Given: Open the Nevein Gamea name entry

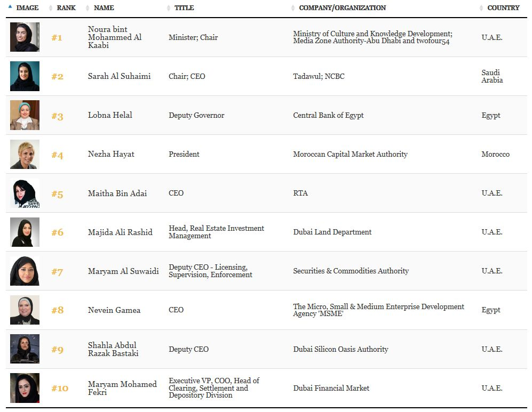Looking at the screenshot, I should coord(114,310).
